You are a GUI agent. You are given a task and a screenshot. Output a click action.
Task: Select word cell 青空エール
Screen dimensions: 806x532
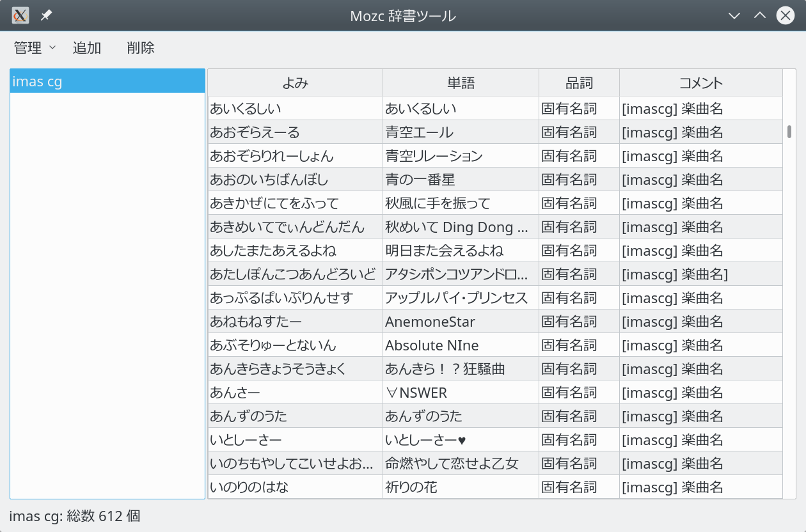tap(461, 132)
